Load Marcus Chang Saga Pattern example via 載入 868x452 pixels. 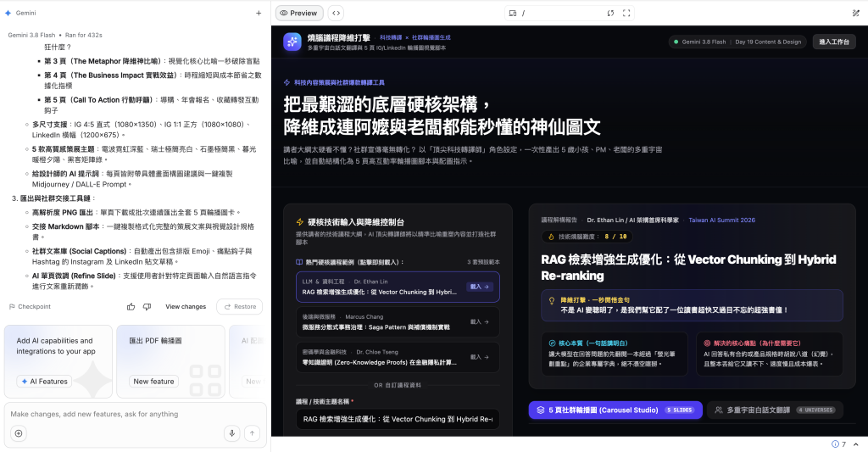480,322
